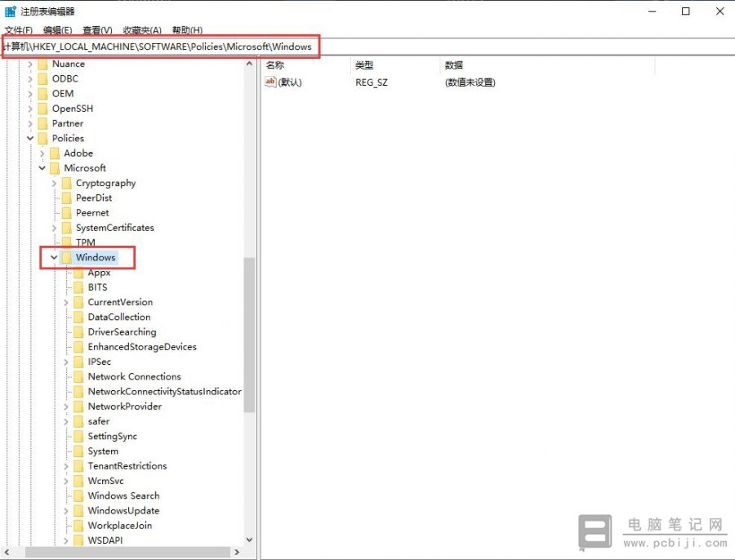Click the Adobe folder icon

pos(55,153)
